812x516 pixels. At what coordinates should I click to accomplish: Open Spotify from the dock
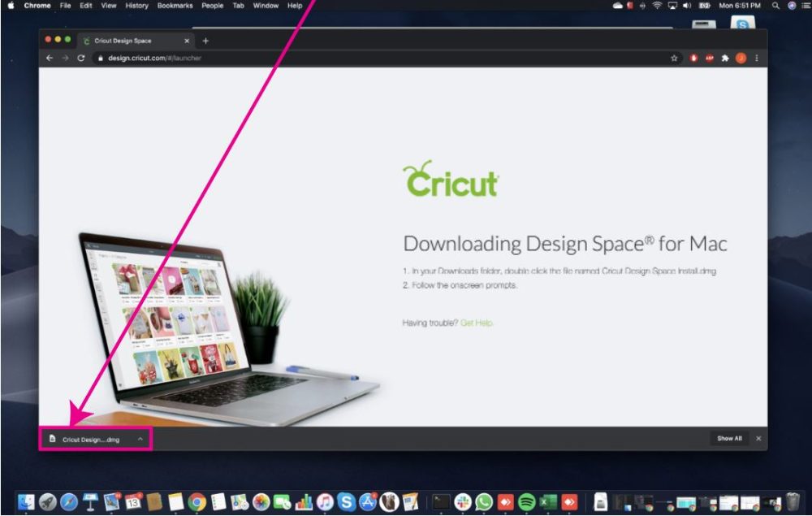pyautogui.click(x=527, y=501)
